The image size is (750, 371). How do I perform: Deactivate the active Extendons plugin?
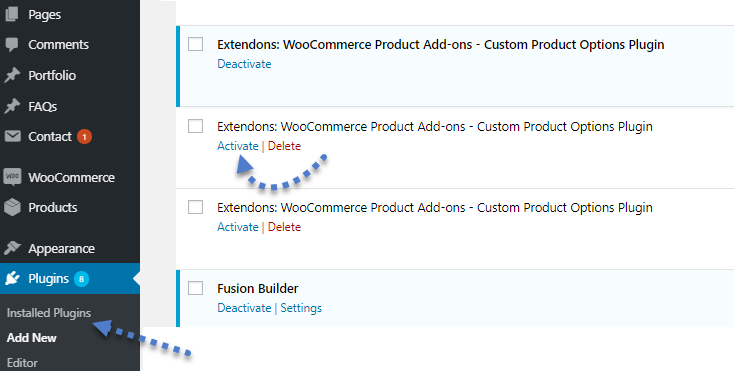click(x=244, y=64)
